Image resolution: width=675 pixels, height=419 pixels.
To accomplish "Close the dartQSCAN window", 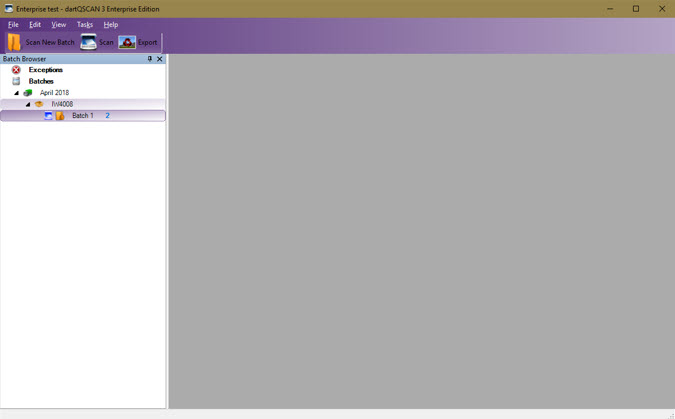I will [662, 9].
